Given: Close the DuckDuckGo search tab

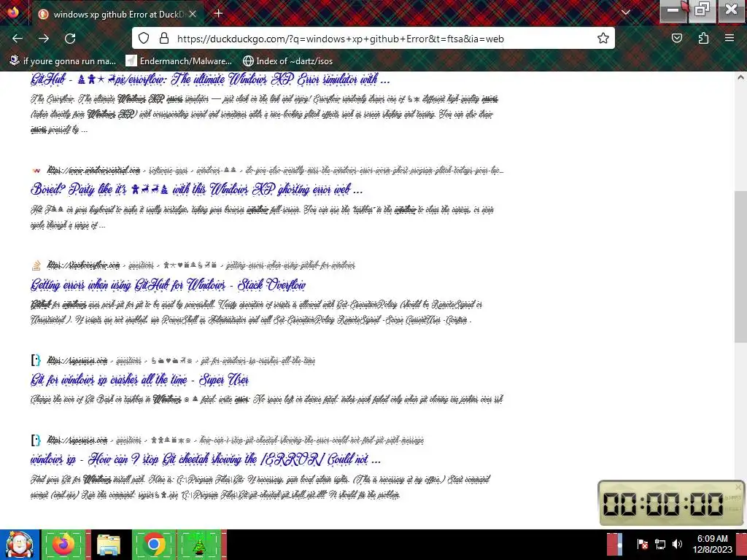Looking at the screenshot, I should (x=193, y=15).
